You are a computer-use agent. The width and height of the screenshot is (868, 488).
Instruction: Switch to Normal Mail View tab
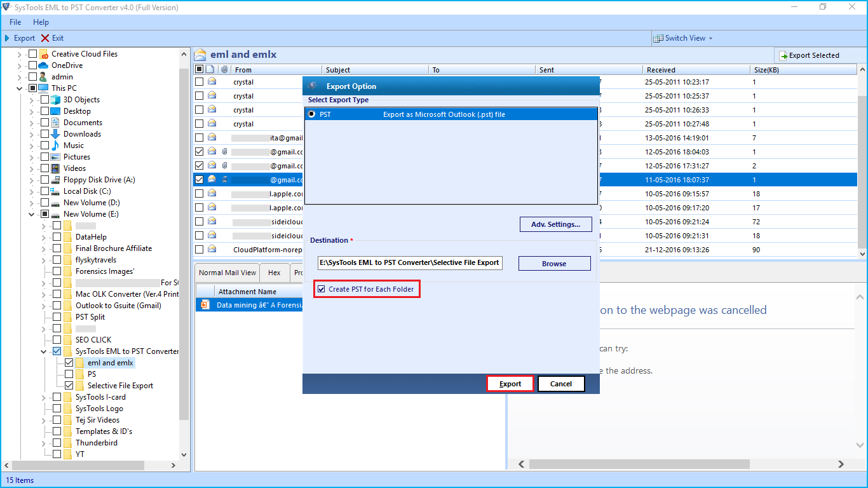coord(227,273)
